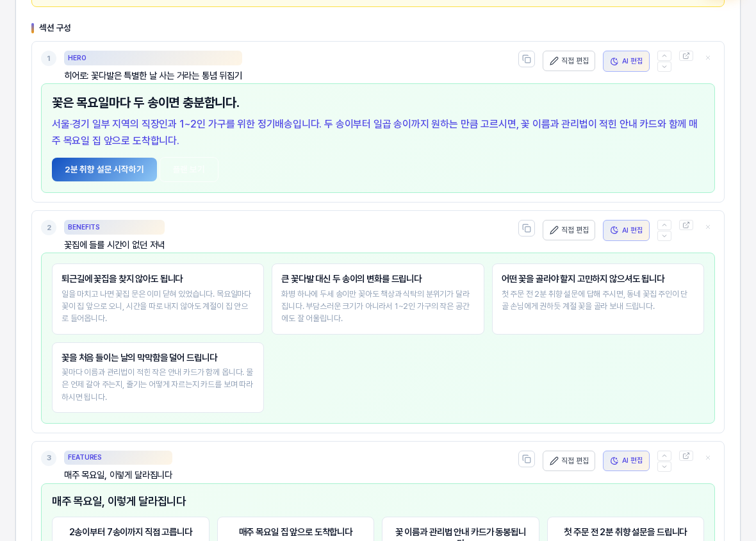The height and width of the screenshot is (541, 756).
Task: Open the BENEFITS section external view icon
Action: [x=686, y=225]
